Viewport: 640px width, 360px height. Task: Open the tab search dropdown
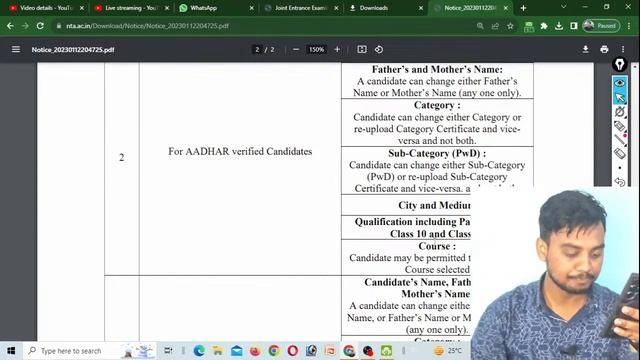click(x=563, y=7)
